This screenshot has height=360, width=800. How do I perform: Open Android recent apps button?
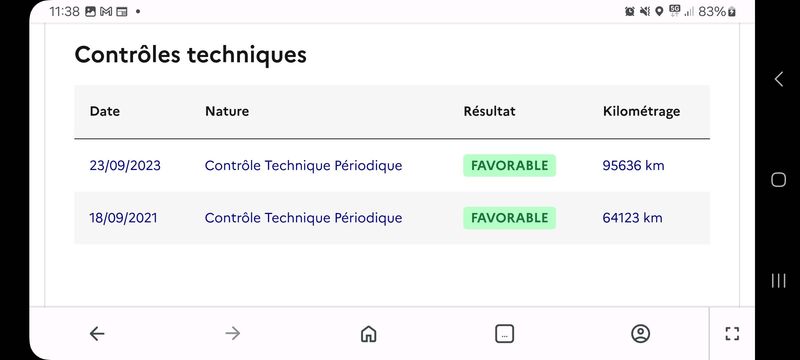pyautogui.click(x=779, y=280)
